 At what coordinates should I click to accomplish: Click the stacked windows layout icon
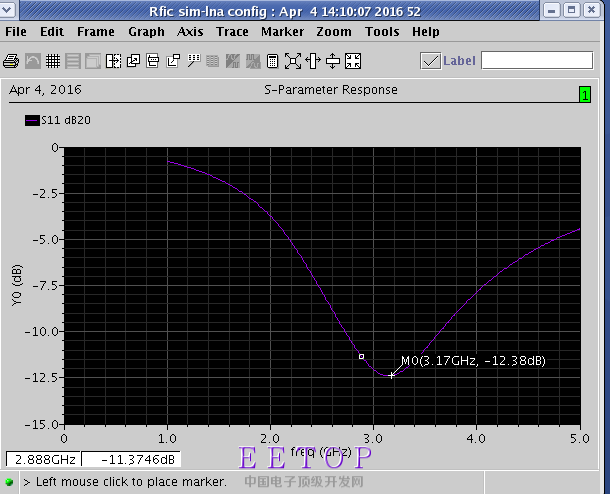(x=153, y=61)
